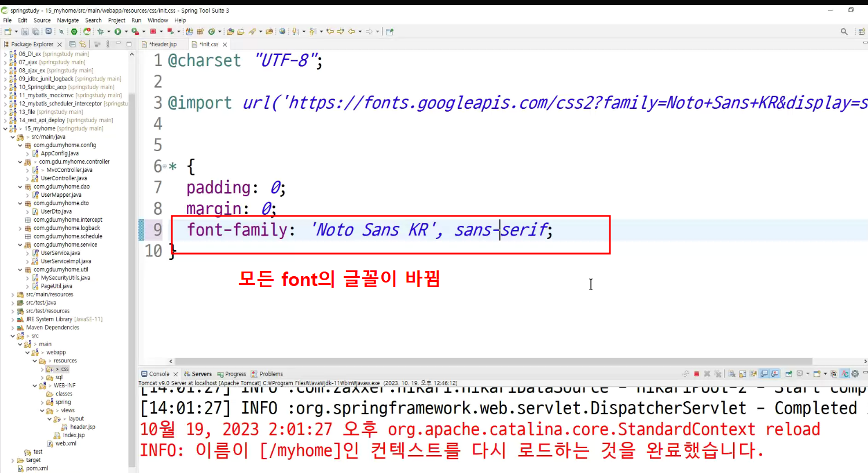Maximize the Package Explorer view
The width and height of the screenshot is (868, 473).
click(x=129, y=44)
